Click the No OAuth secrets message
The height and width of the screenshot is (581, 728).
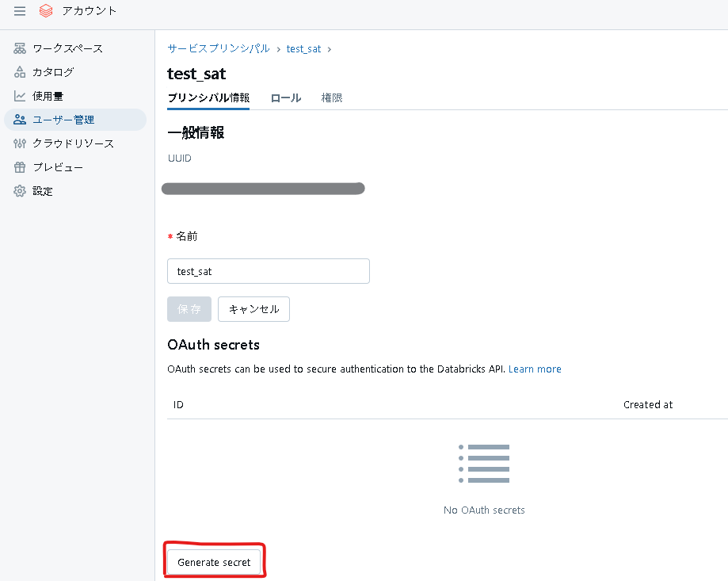484,510
